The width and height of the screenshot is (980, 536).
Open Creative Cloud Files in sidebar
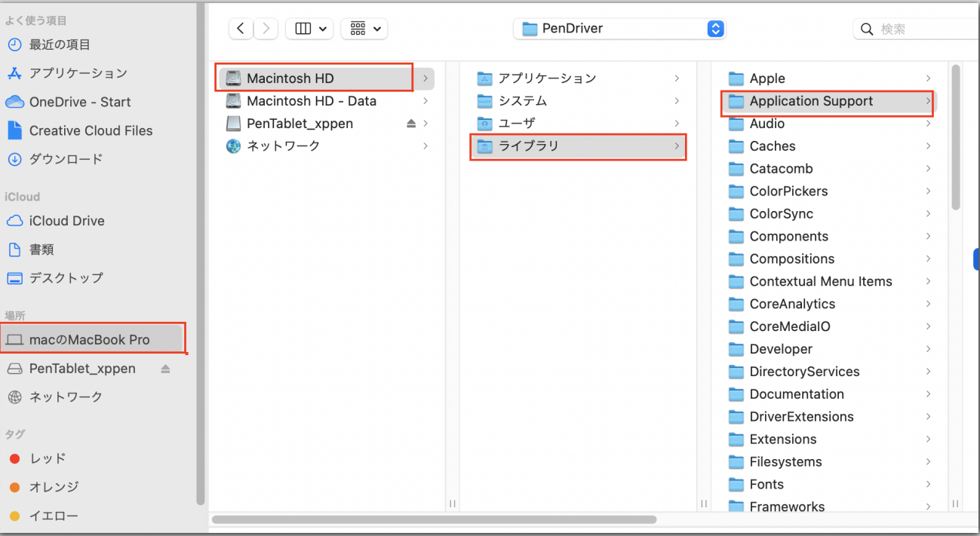[91, 130]
